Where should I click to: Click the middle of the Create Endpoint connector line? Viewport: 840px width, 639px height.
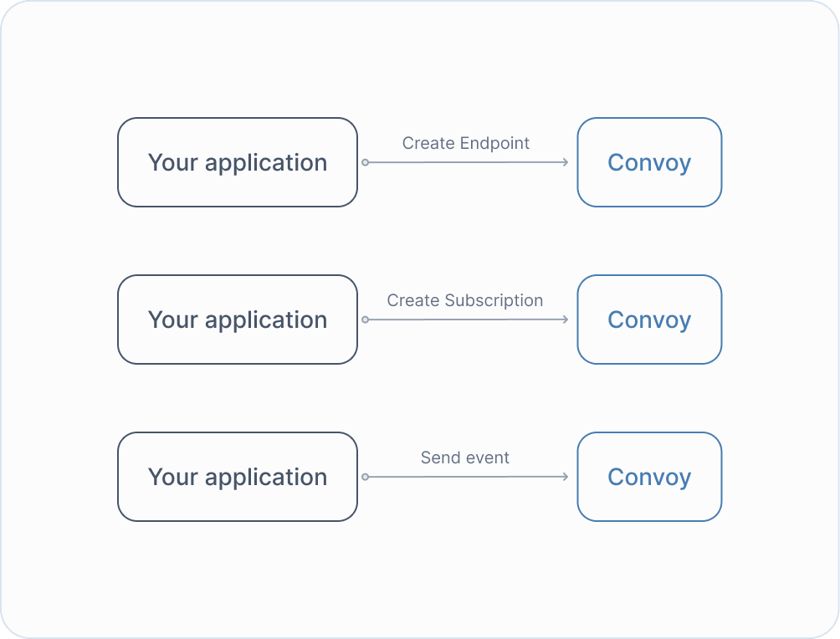point(466,162)
